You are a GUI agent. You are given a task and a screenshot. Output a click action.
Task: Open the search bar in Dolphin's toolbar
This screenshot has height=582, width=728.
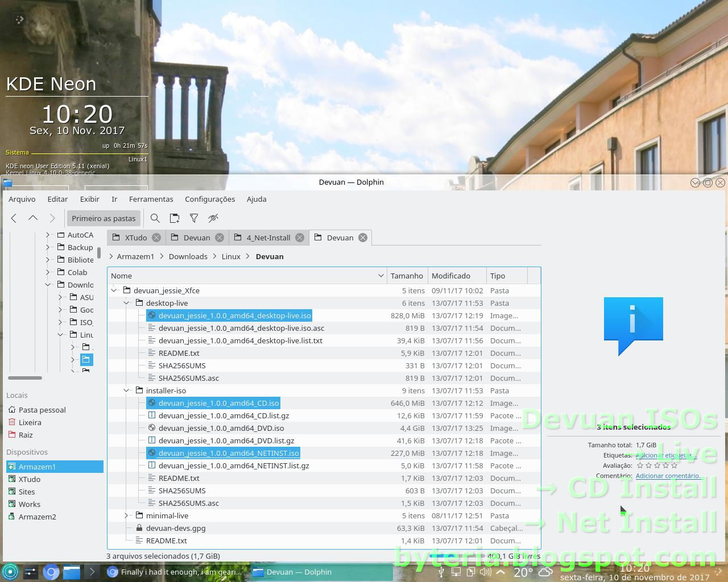[155, 218]
